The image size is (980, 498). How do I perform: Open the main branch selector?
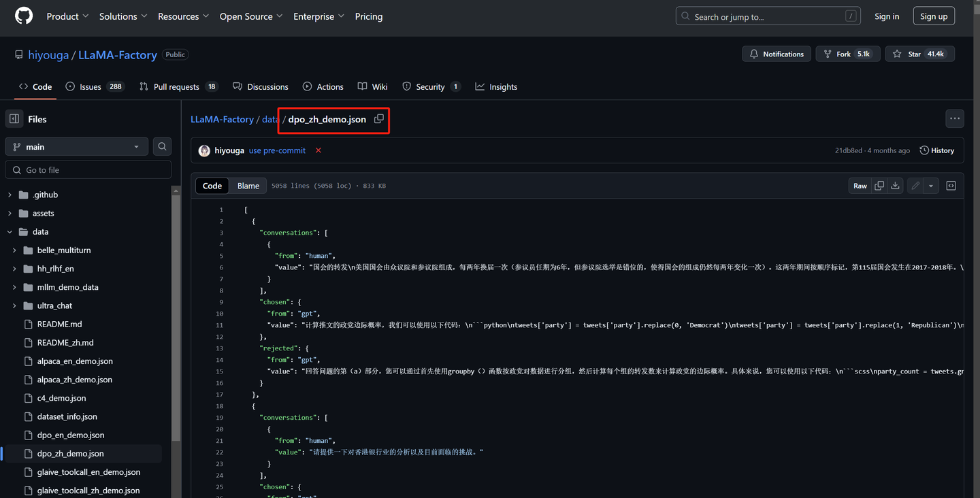pyautogui.click(x=76, y=146)
